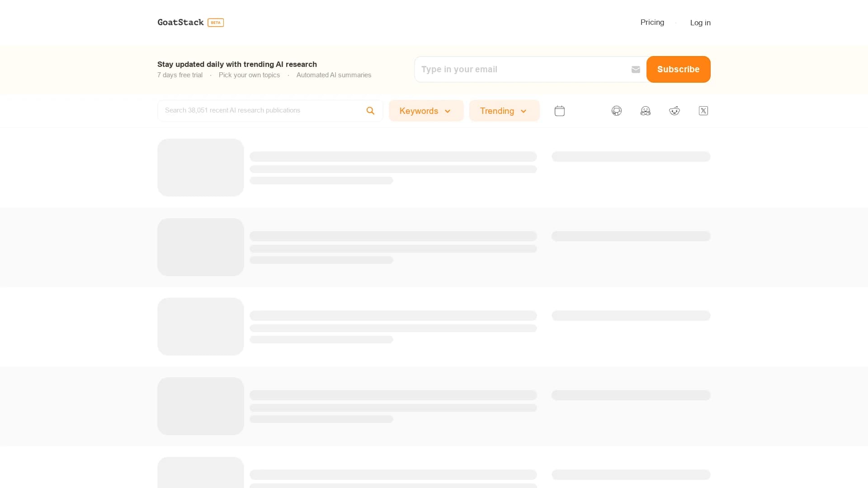Open the Pricing page

point(652,22)
